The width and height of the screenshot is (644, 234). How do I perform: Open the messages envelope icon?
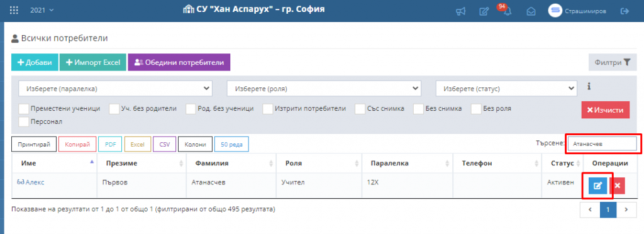tap(531, 11)
